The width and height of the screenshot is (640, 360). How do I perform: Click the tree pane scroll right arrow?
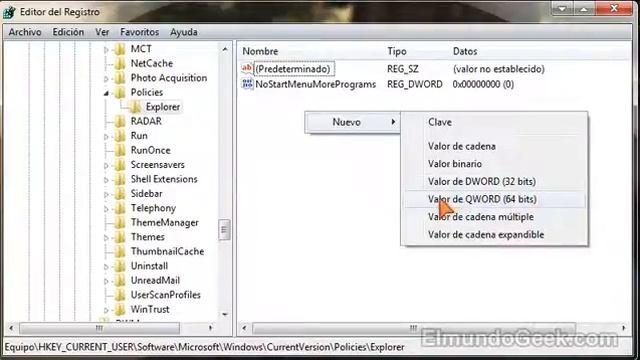211,328
